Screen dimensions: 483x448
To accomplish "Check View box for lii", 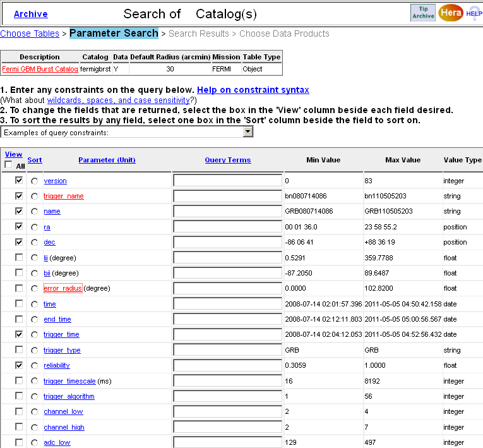I will click(19, 257).
